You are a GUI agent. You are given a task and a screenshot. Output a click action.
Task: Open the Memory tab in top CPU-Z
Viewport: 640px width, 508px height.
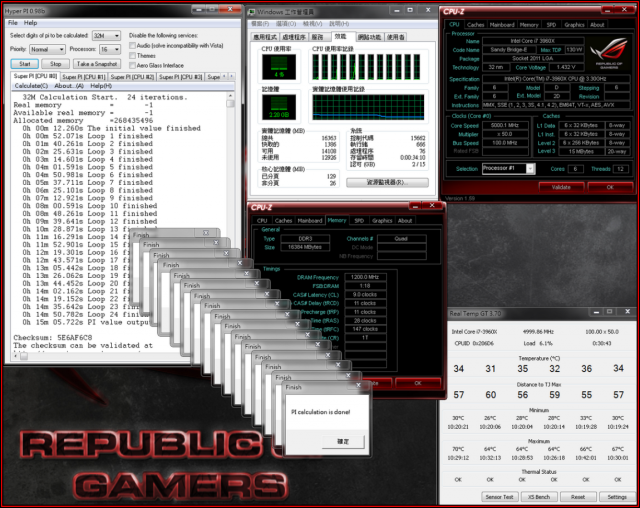pyautogui.click(x=529, y=25)
